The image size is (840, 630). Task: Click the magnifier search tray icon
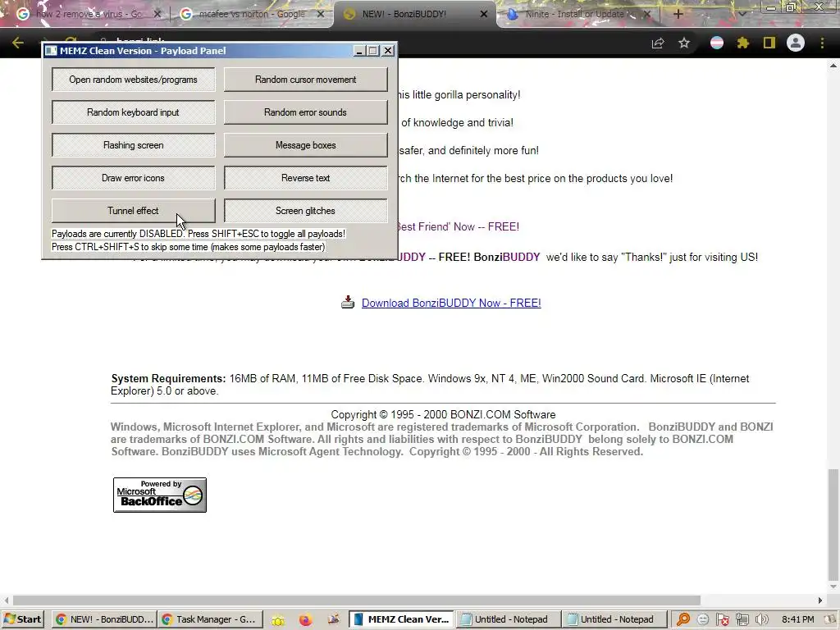[683, 619]
